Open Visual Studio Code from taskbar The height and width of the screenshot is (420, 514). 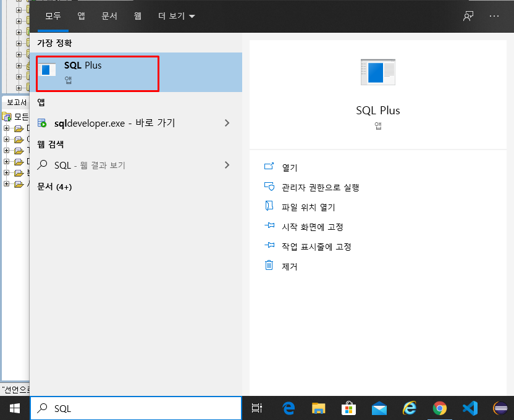click(x=470, y=408)
